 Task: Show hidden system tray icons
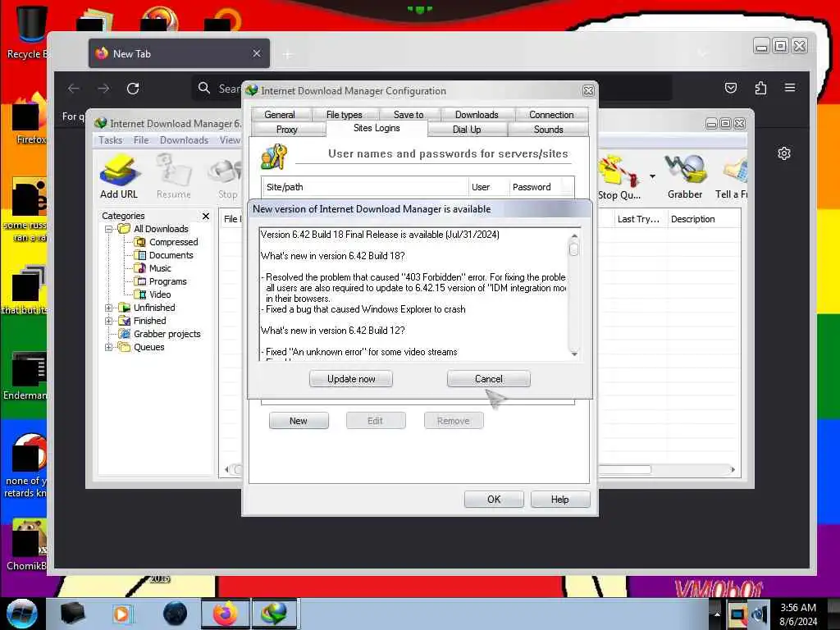click(716, 614)
